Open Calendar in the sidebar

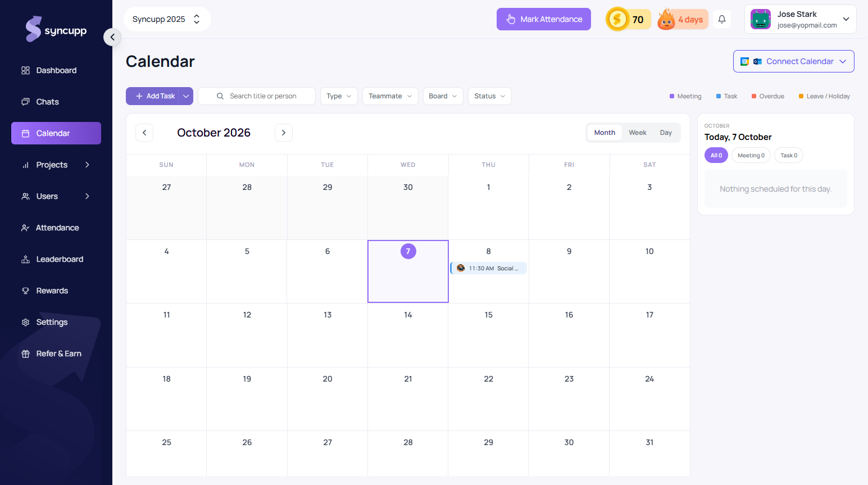[x=56, y=133]
